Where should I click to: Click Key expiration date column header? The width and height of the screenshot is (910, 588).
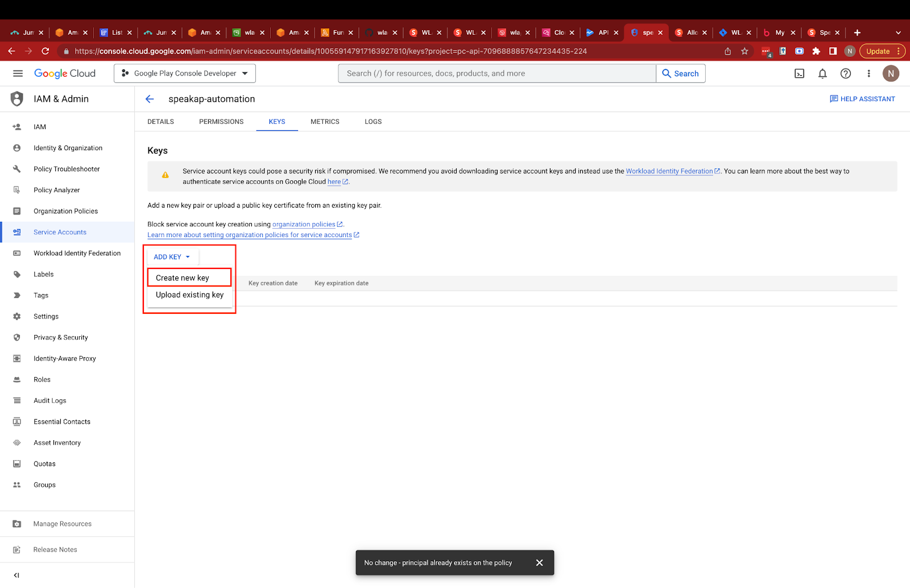pos(341,283)
